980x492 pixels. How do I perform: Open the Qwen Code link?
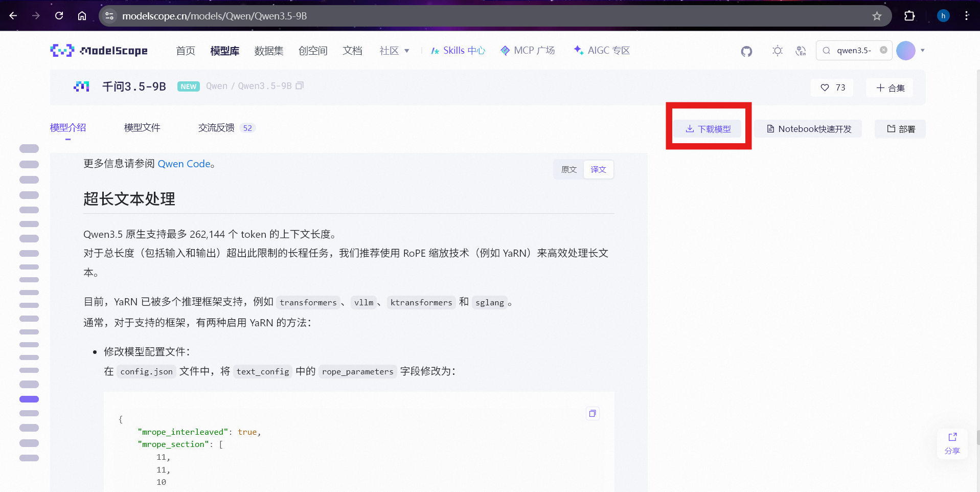pyautogui.click(x=184, y=164)
